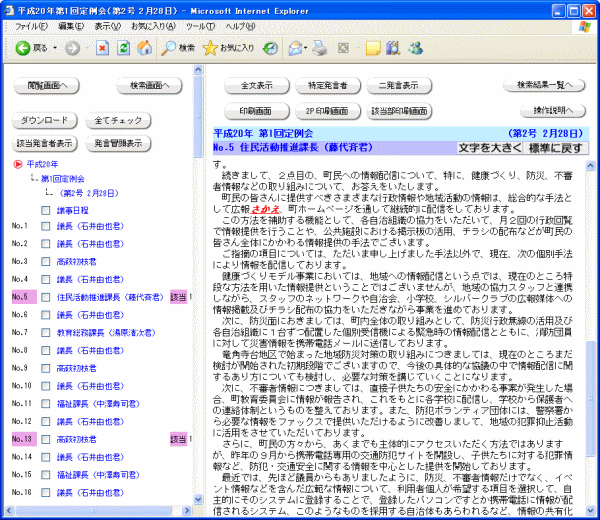600x520 pixels.
Task: Open the Messenger people toolbar icon
Action: tap(416, 48)
